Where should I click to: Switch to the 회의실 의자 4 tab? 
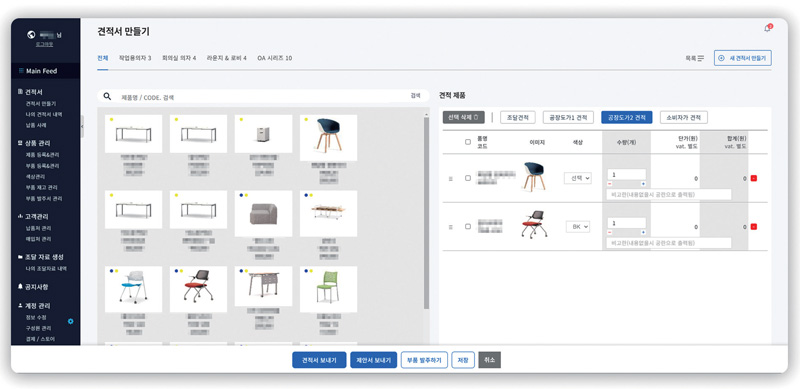click(x=179, y=58)
